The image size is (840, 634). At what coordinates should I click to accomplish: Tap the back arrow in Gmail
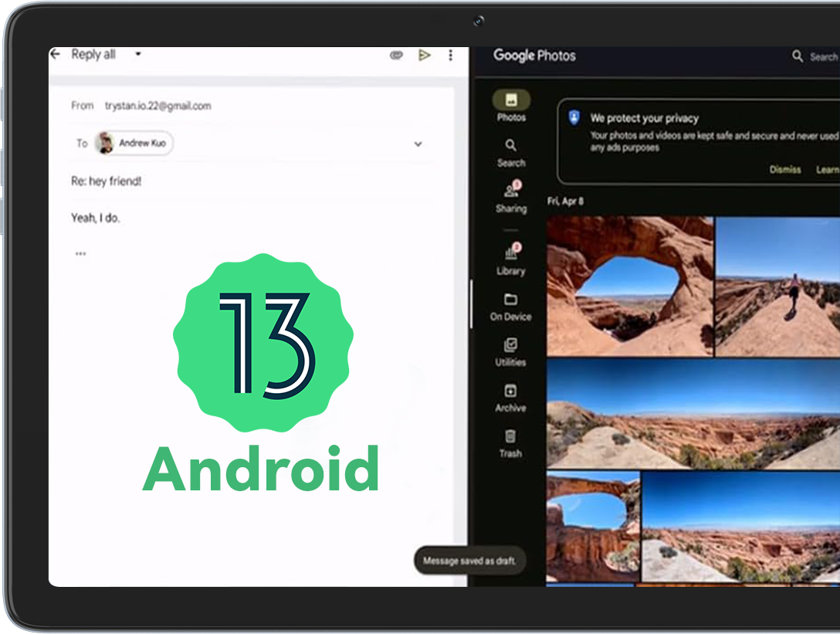pos(55,54)
